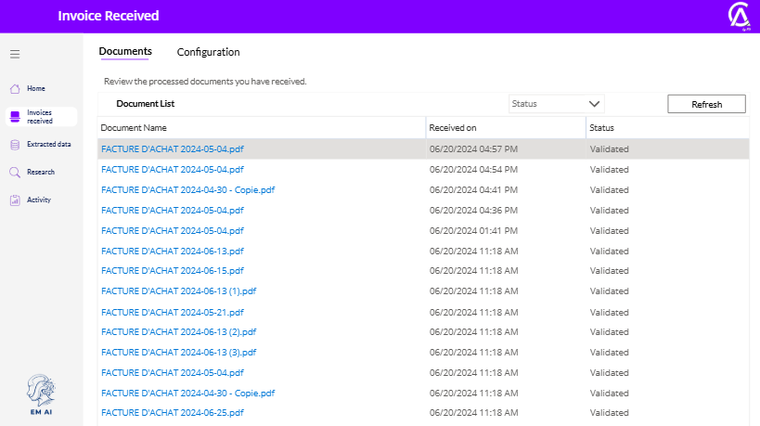This screenshot has width=760, height=426.
Task: Click the EM AI lion logo
Action: [40, 392]
